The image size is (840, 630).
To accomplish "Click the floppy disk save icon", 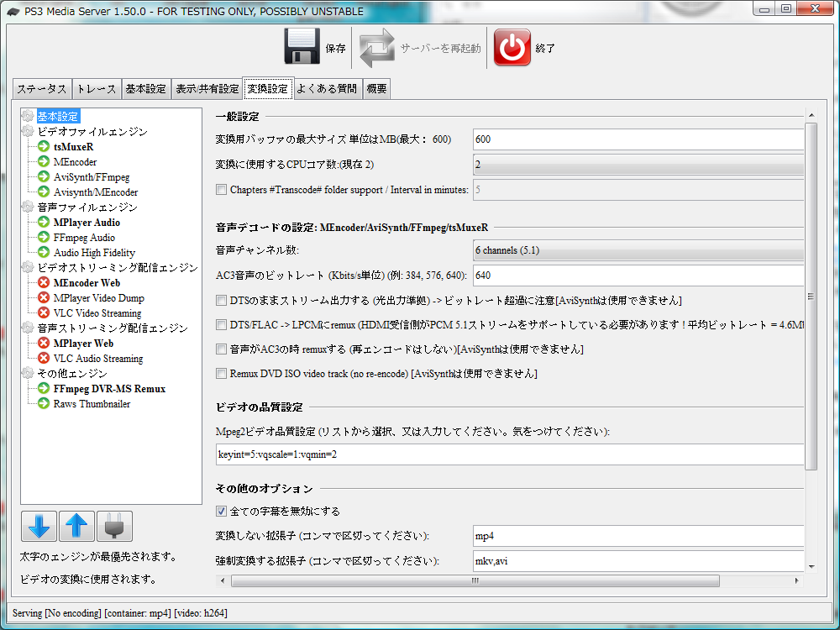I will [302, 47].
